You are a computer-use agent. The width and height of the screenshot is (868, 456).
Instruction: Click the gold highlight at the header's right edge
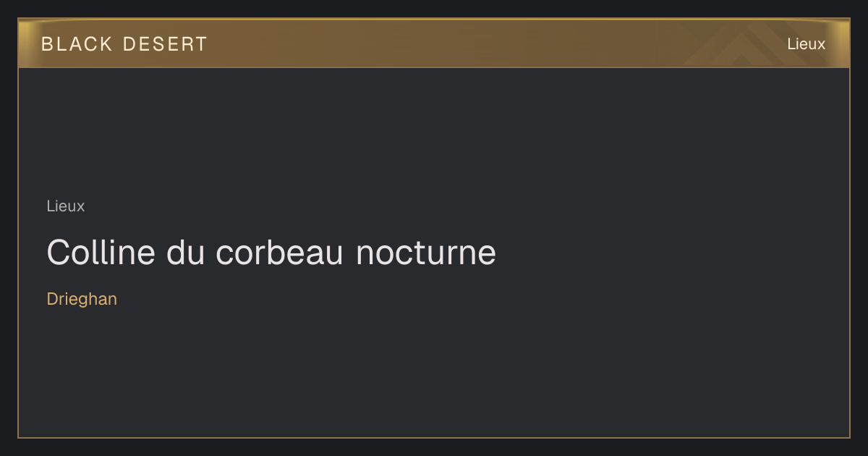[843, 43]
